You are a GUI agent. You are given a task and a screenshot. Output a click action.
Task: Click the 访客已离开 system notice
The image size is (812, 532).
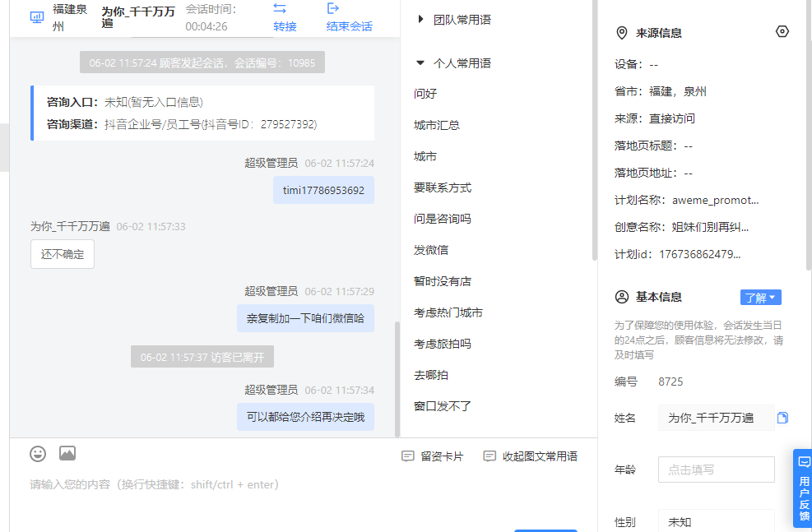click(x=202, y=357)
